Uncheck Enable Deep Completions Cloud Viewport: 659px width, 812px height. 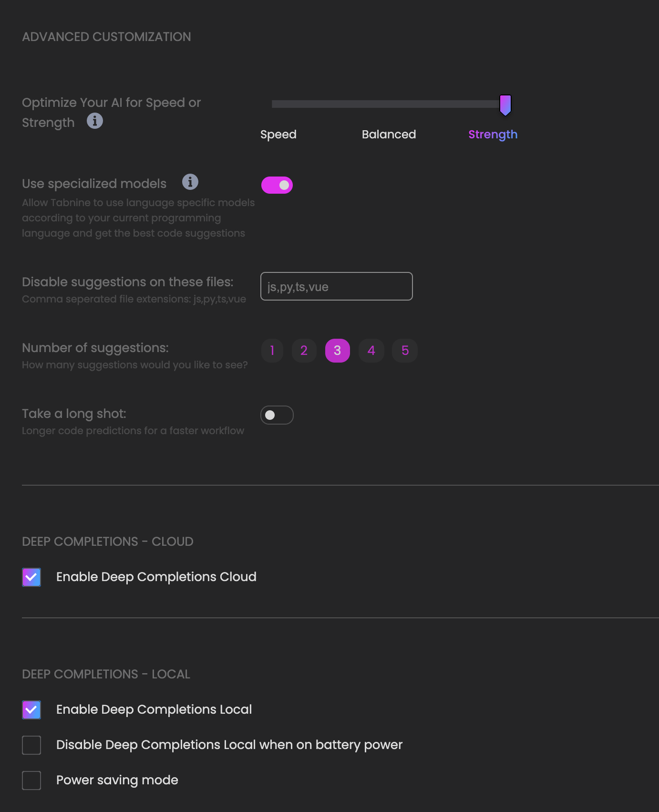(31, 577)
